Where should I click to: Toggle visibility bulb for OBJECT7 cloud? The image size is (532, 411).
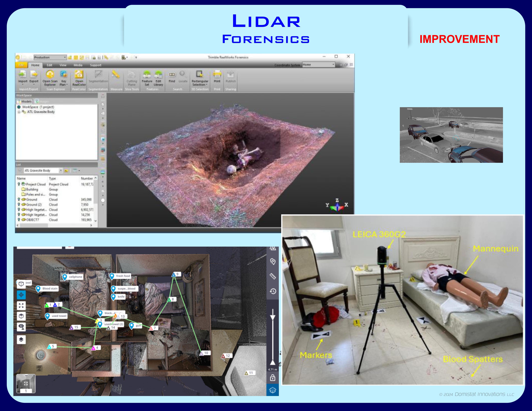pos(19,220)
